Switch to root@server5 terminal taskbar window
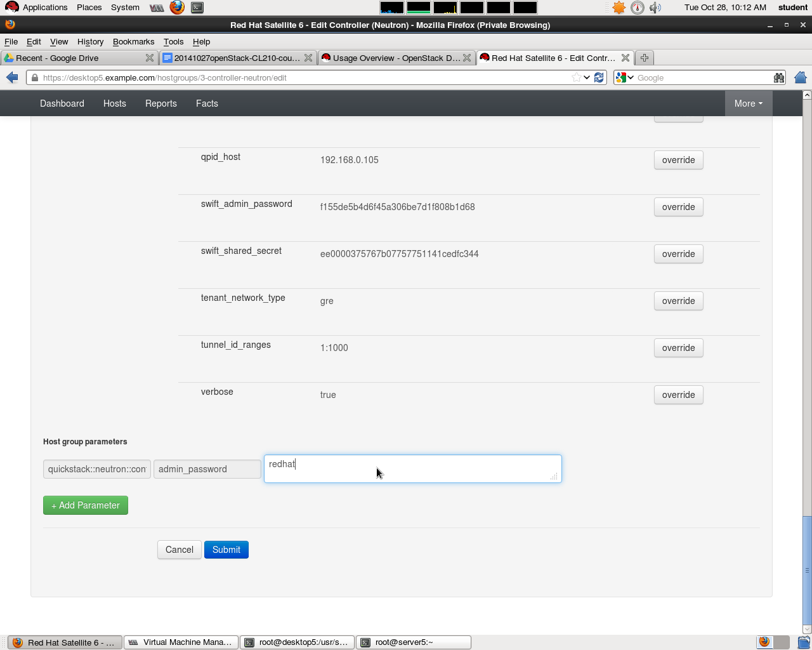 pyautogui.click(x=414, y=642)
